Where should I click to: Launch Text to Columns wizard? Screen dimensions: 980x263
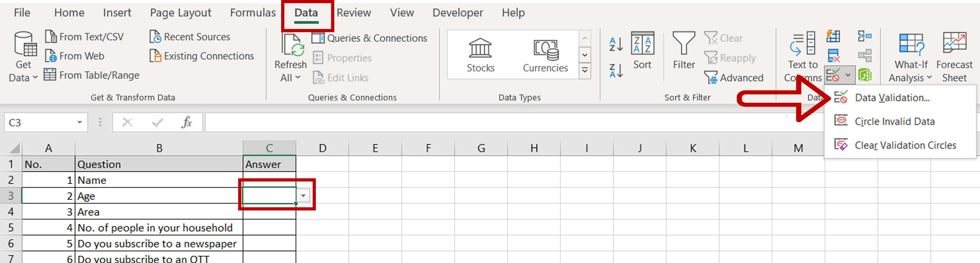[x=803, y=57]
